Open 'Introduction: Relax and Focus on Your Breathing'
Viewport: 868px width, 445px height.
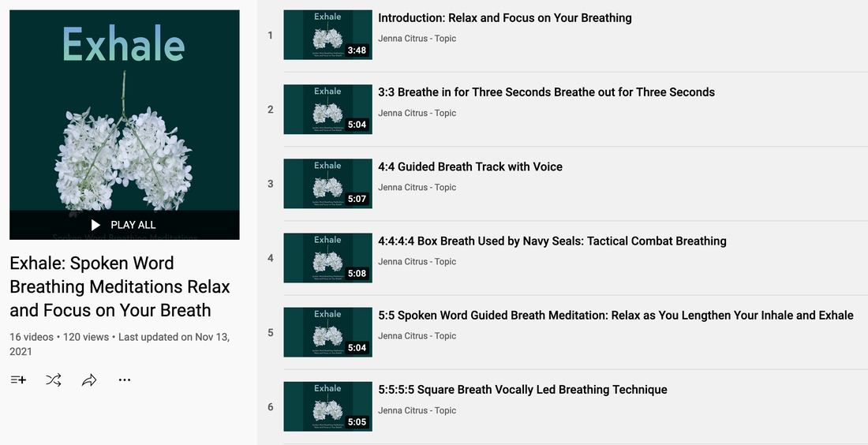pos(505,17)
